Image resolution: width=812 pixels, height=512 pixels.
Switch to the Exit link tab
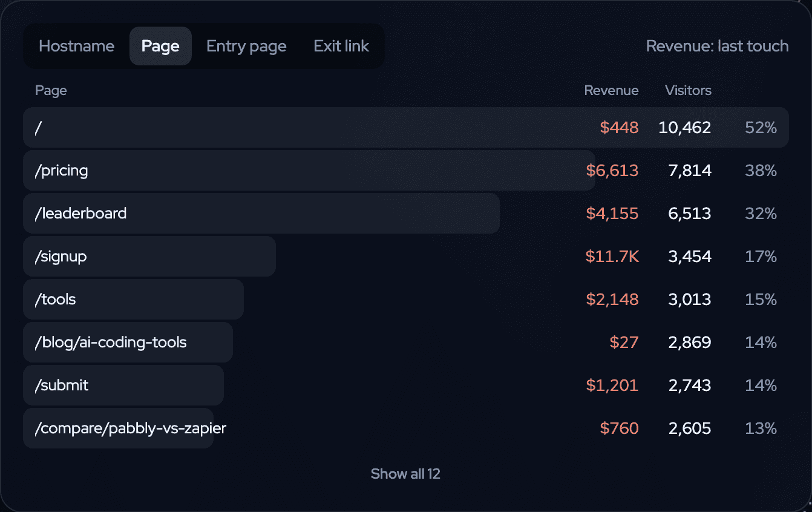click(x=341, y=46)
